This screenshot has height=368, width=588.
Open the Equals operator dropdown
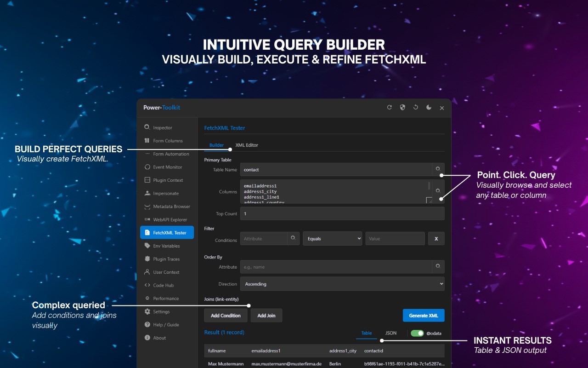tap(333, 238)
